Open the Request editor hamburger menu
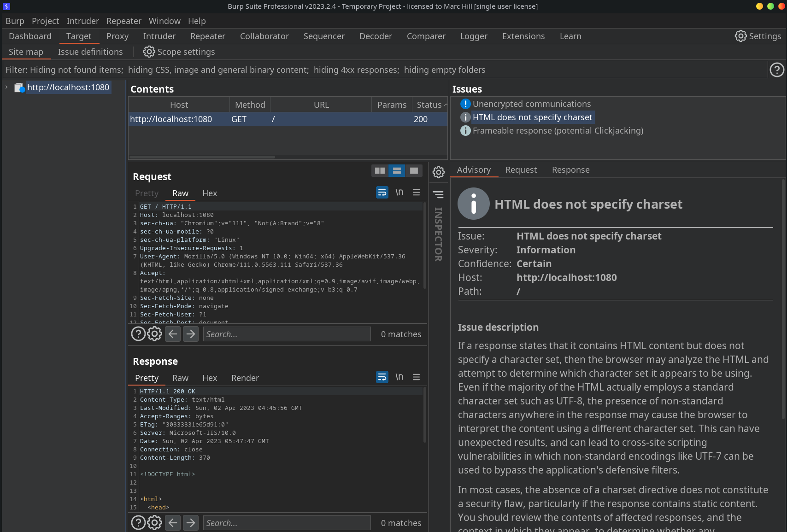Image resolution: width=787 pixels, height=532 pixels. pyautogui.click(x=416, y=192)
